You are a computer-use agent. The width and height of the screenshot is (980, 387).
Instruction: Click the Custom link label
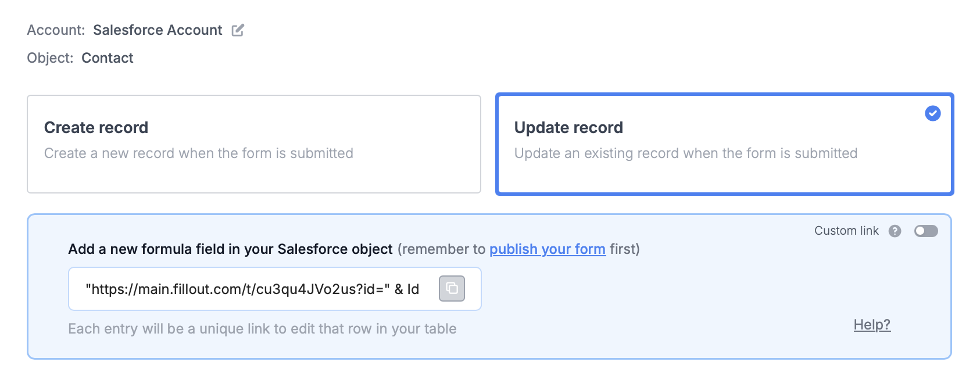click(846, 231)
